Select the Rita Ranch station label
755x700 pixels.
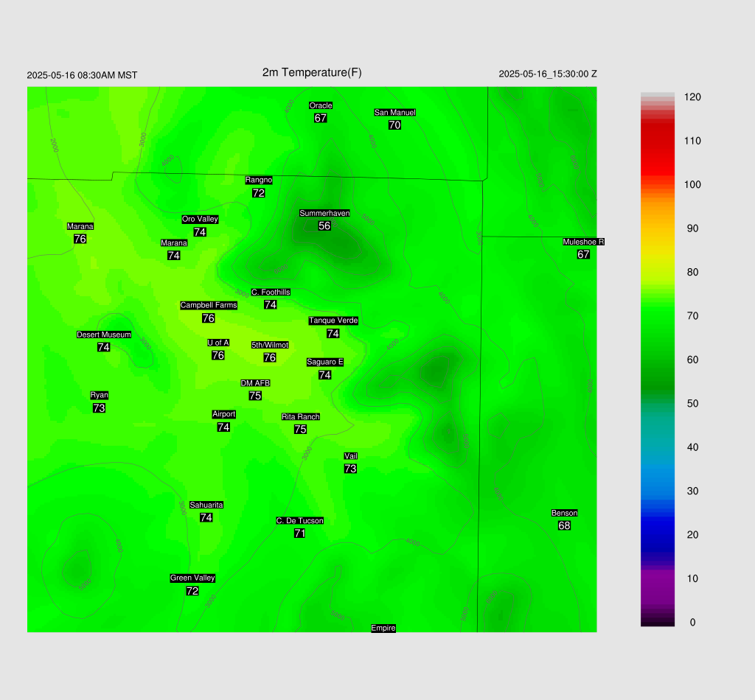coord(301,417)
